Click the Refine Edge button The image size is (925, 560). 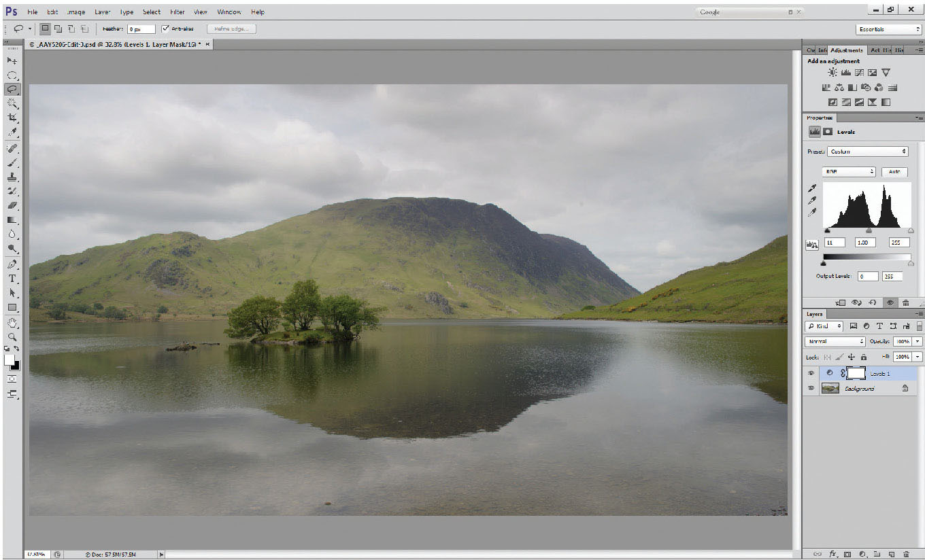tap(231, 29)
